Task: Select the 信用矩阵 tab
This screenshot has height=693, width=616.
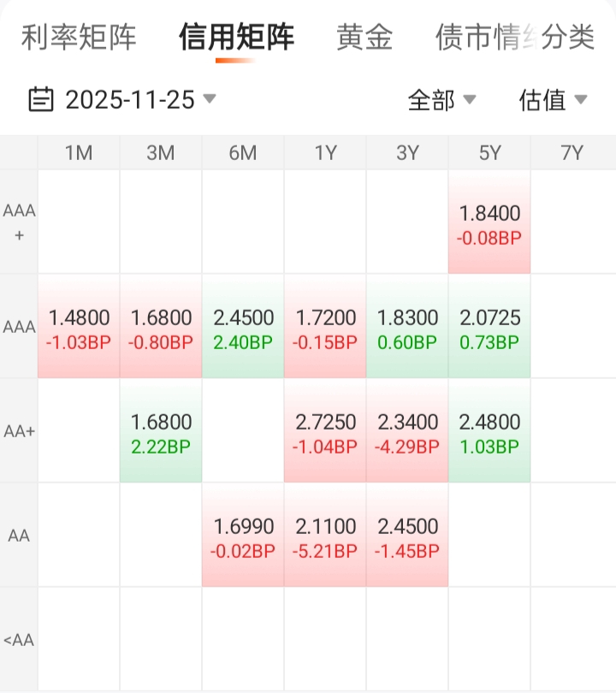Action: coord(237,38)
